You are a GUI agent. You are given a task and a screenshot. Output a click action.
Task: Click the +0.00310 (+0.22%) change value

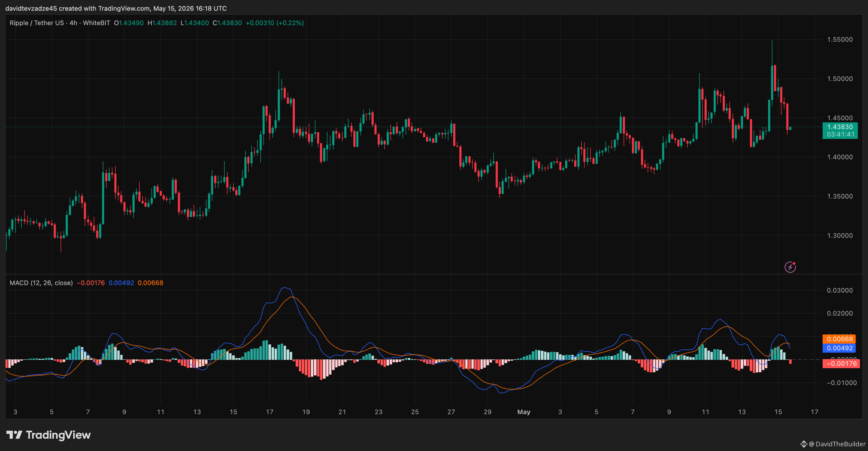[x=275, y=23]
